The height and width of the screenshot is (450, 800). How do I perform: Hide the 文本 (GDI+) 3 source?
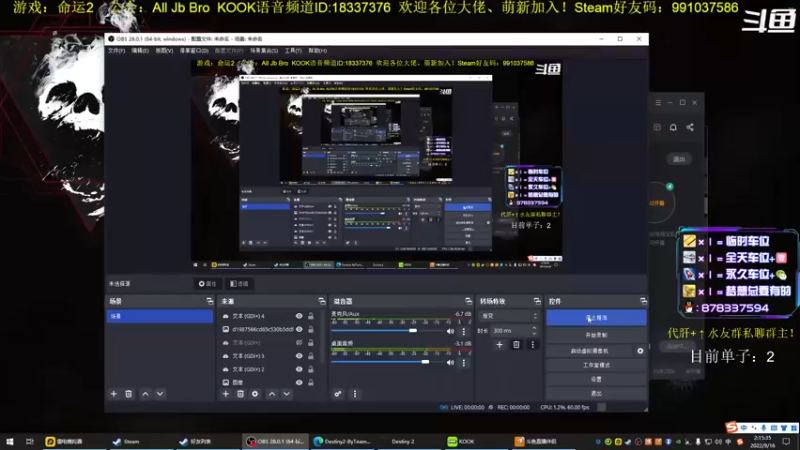click(299, 356)
